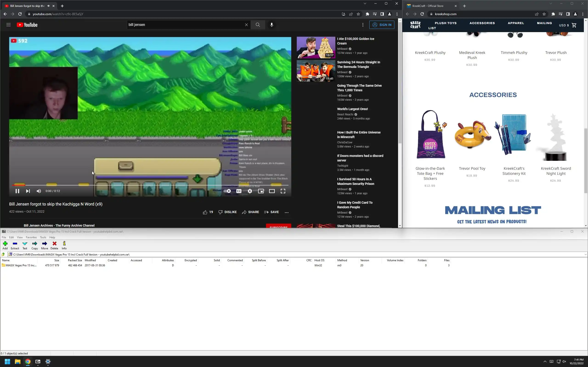The height and width of the screenshot is (367, 588).
Task: Open the Favorites menu in 7-Zip
Action: click(x=31, y=237)
